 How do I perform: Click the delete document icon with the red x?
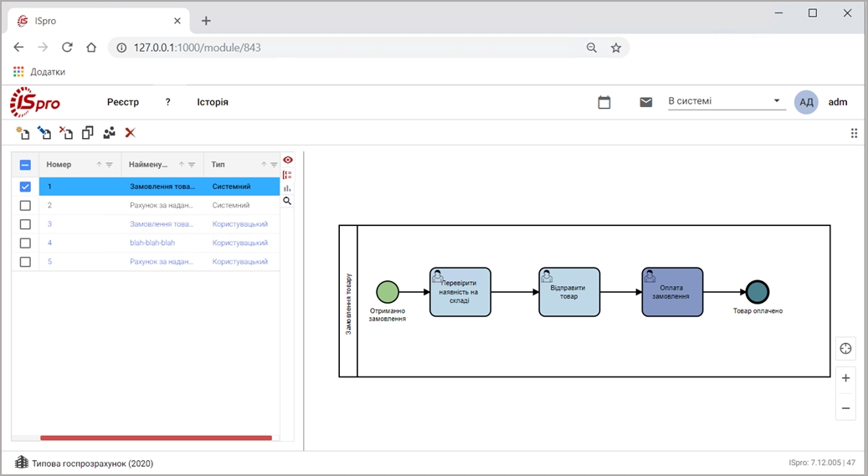point(66,133)
